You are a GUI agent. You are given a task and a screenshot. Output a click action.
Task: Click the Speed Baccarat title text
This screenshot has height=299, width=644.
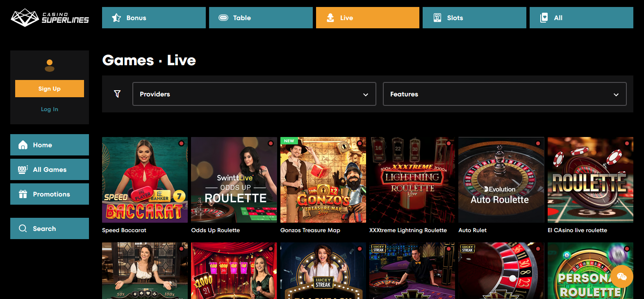click(x=124, y=230)
